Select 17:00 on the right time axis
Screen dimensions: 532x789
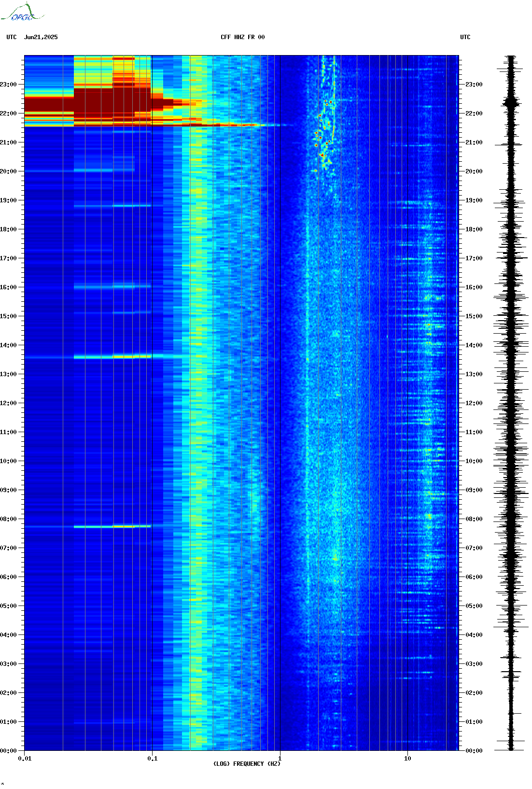(474, 258)
